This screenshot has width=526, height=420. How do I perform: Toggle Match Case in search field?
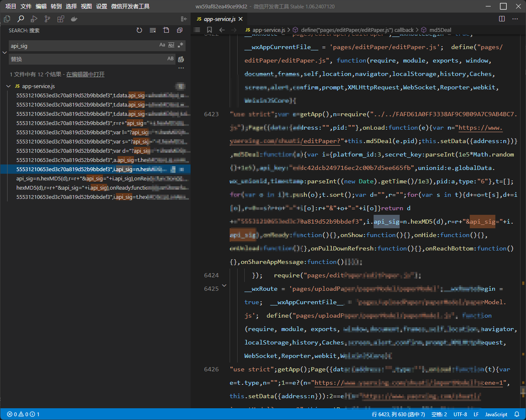[162, 45]
